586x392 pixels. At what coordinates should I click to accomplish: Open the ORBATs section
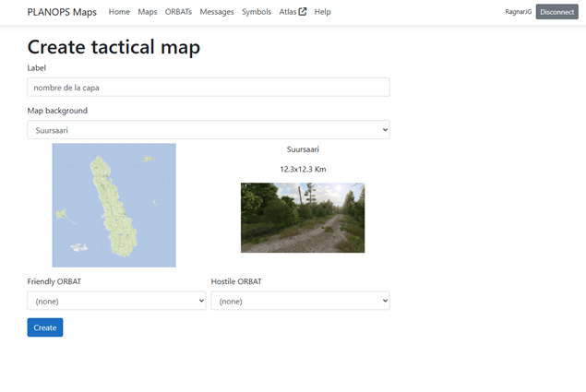tap(178, 12)
